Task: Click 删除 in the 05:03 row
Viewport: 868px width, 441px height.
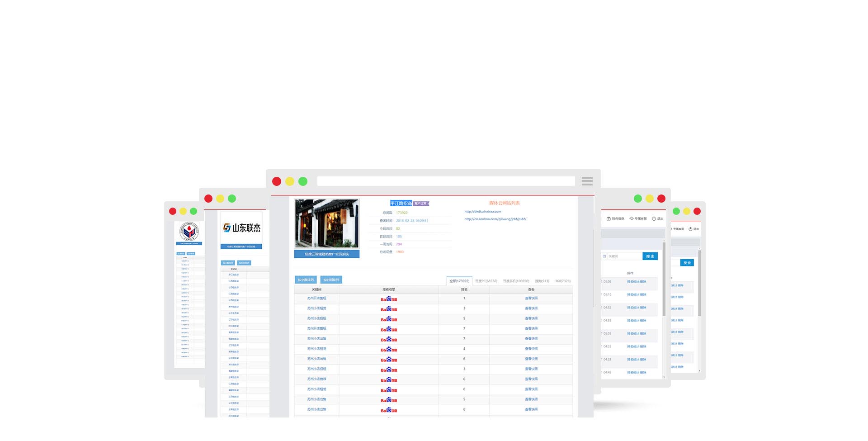Action: tap(643, 334)
